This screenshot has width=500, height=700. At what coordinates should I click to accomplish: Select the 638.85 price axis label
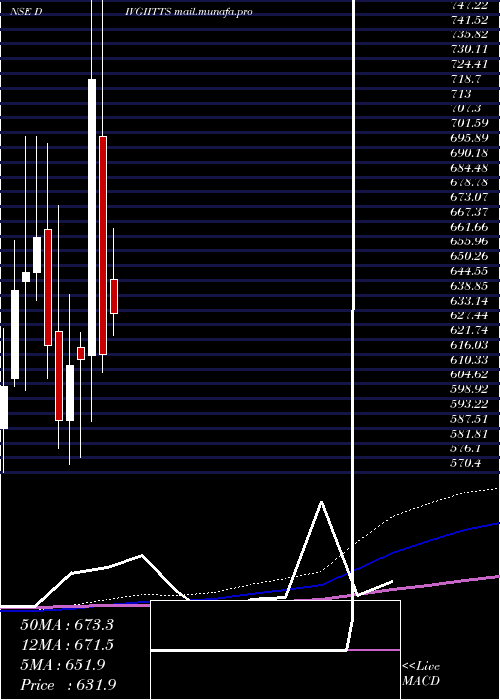coord(469,286)
